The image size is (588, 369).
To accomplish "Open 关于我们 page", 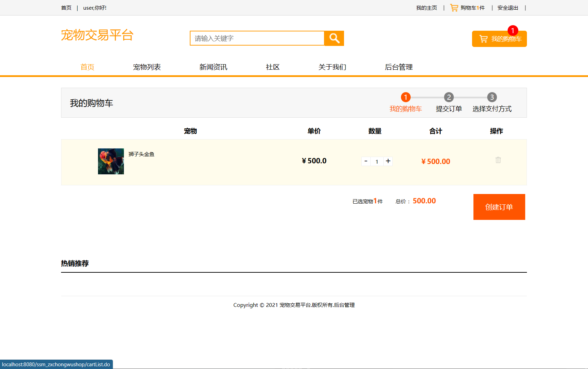I will pyautogui.click(x=332, y=67).
